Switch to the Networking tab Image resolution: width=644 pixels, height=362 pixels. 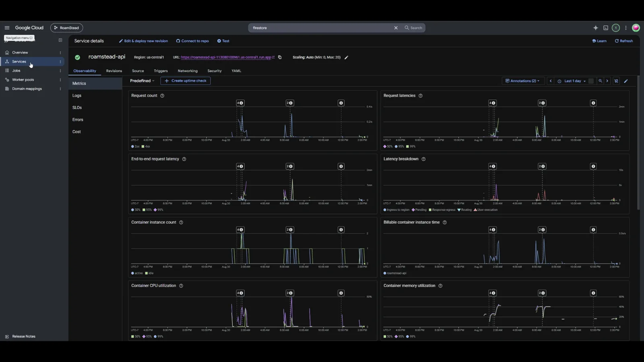tap(188, 71)
